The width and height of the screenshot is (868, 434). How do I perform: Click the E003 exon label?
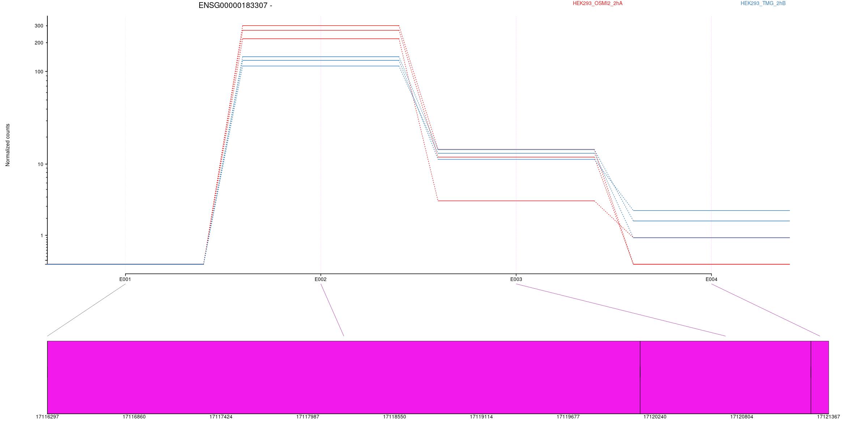coord(516,280)
